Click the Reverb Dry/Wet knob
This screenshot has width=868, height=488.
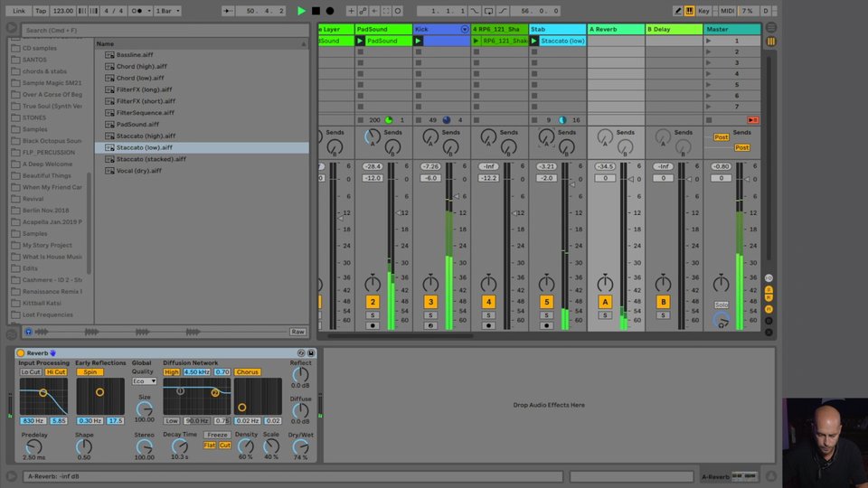300,447
